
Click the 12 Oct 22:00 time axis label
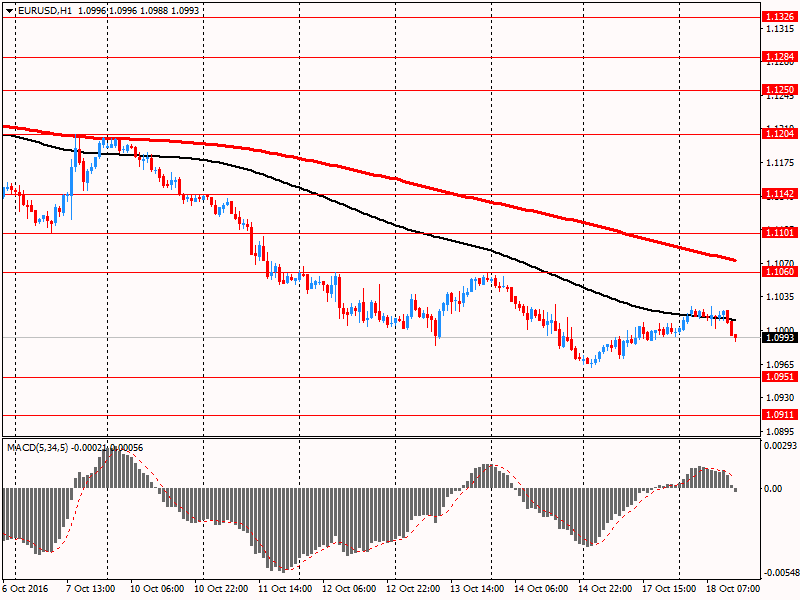point(413,589)
